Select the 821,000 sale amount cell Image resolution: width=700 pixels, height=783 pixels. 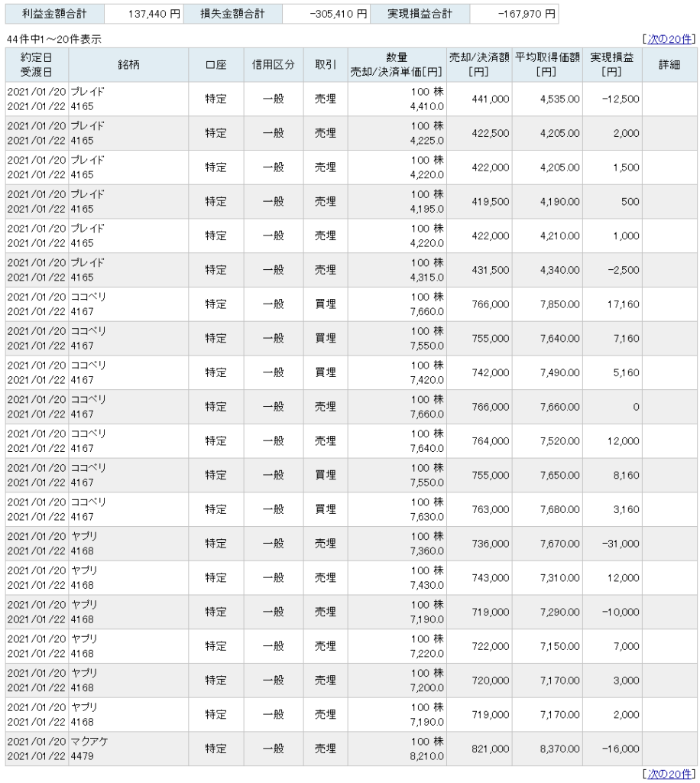coord(479,749)
